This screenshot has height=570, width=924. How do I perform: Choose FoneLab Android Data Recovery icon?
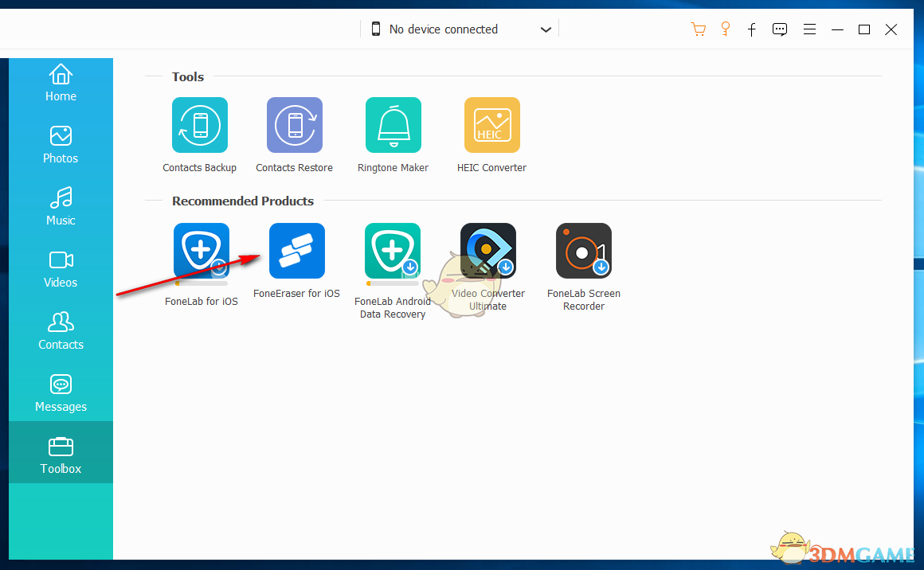(393, 251)
